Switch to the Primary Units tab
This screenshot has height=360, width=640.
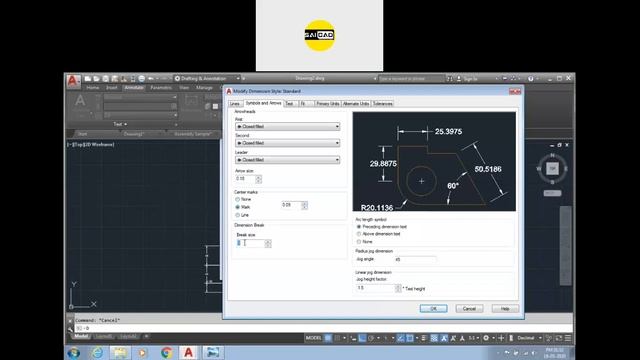pyautogui.click(x=328, y=104)
